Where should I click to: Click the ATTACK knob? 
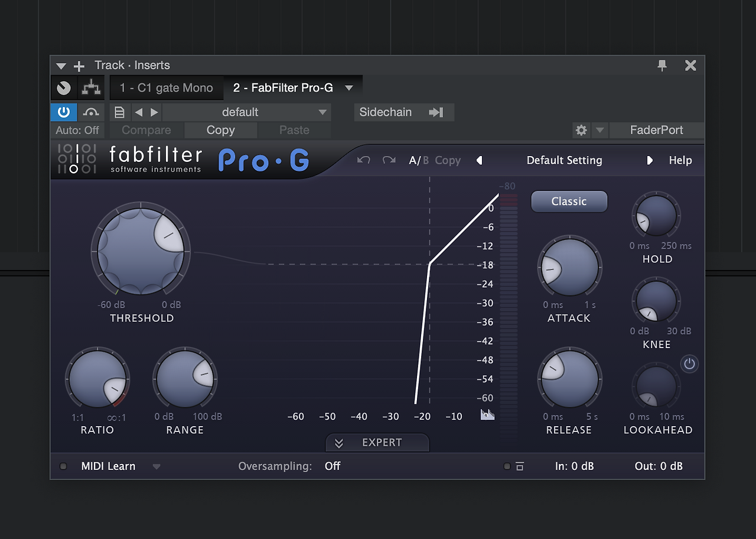[569, 267]
